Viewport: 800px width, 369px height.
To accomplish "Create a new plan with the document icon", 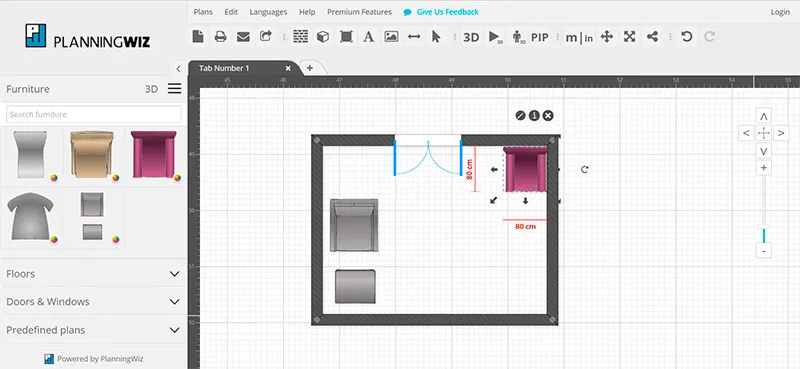I will [198, 37].
